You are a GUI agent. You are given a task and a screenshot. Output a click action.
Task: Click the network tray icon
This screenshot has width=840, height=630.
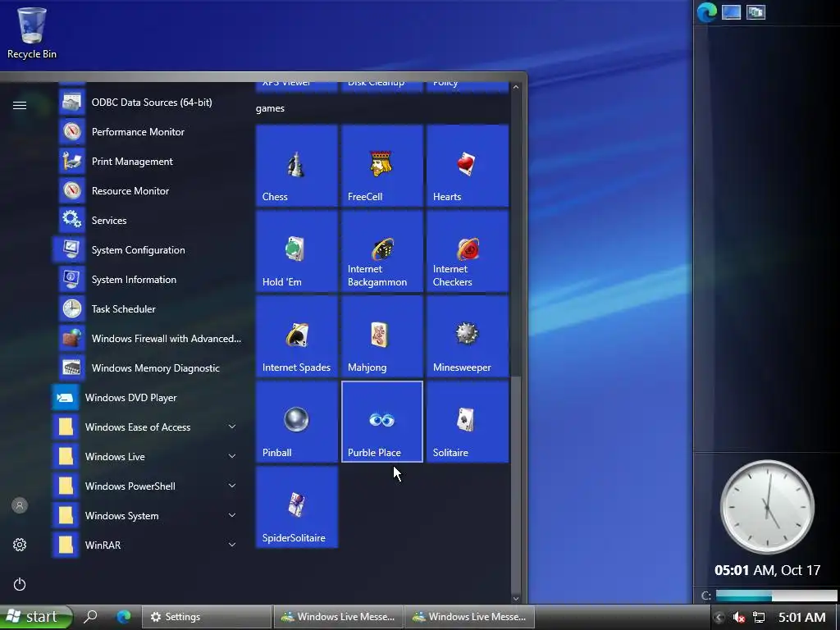point(759,617)
